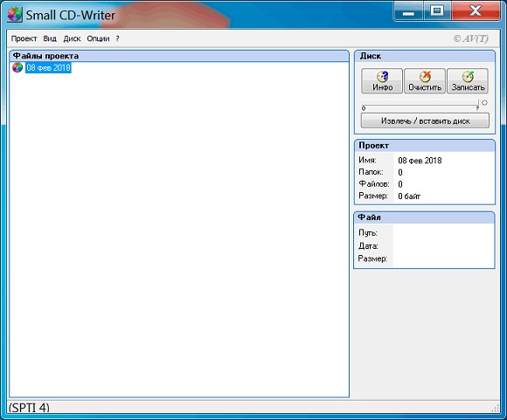Click the Small CD-Writer title bar icon

pyautogui.click(x=15, y=15)
